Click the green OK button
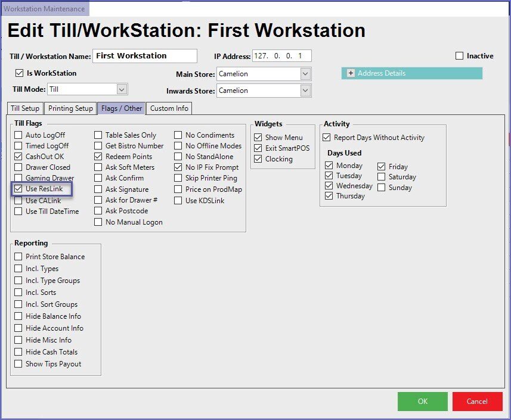This screenshot has height=420, width=511. (422, 402)
